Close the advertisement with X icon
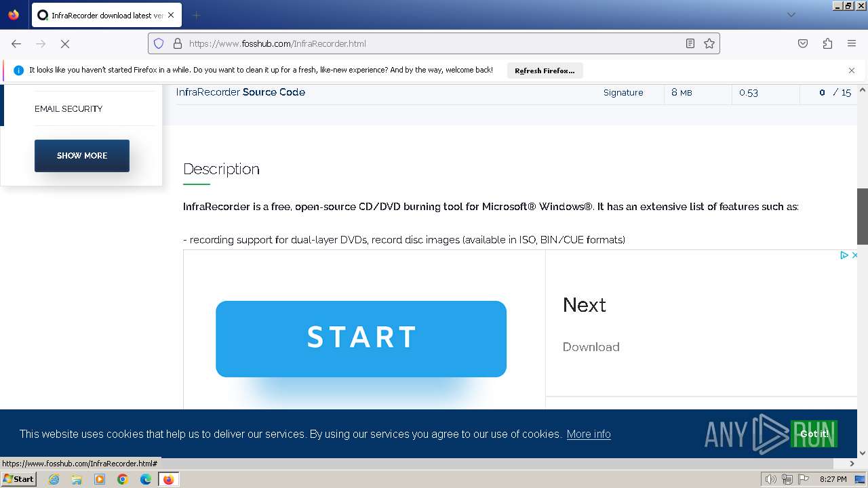Screen dimensions: 868x488 tap(854, 256)
